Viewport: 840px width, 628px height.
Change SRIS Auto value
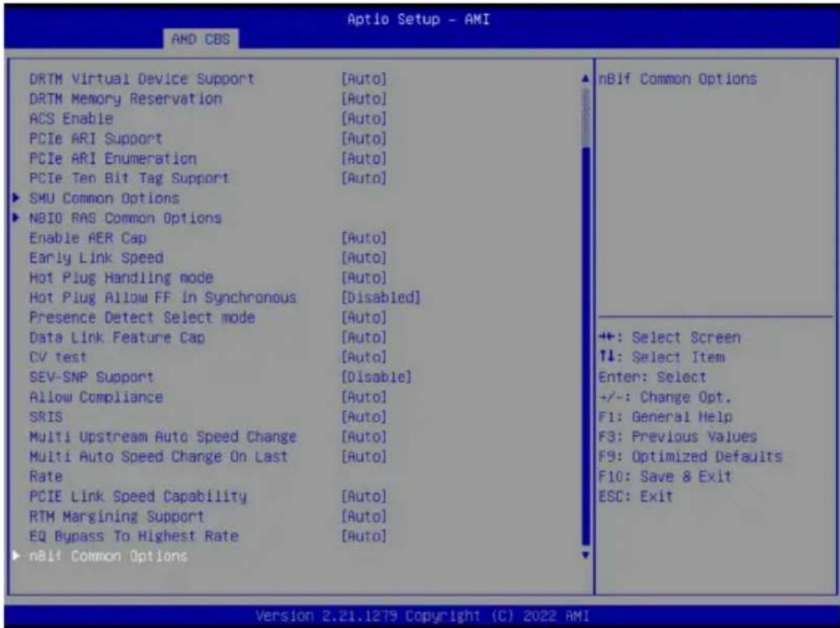pos(363,417)
